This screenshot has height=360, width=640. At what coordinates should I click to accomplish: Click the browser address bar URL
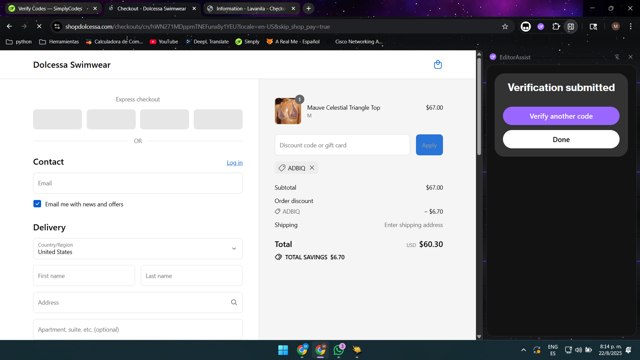tap(198, 27)
